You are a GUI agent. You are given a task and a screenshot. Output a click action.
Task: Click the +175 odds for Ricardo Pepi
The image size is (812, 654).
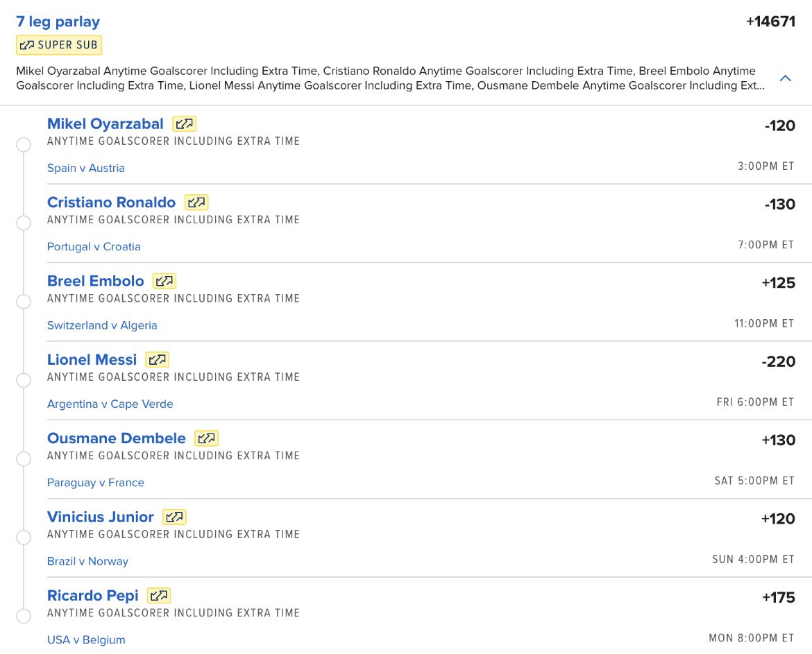778,598
